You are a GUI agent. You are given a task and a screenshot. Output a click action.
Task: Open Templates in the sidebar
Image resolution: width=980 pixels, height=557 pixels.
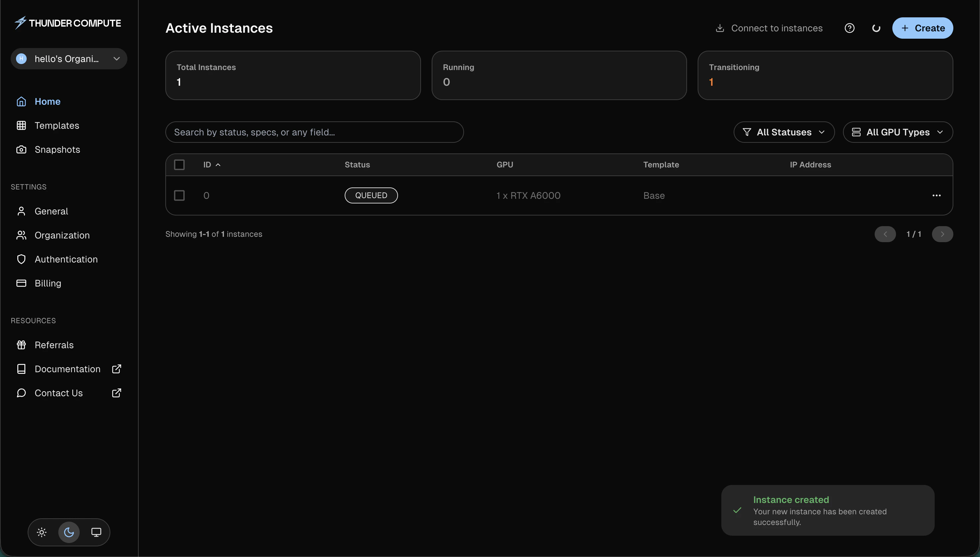69,125
